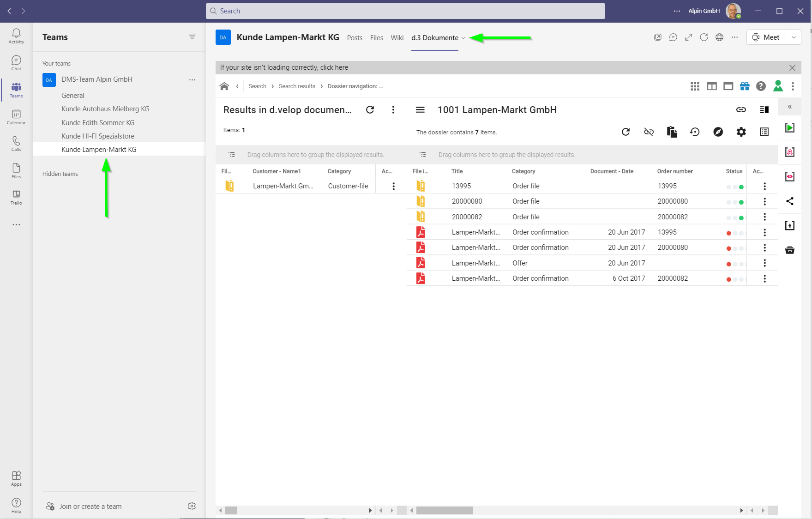Click the Meet button
This screenshot has width=812, height=519.
[766, 37]
